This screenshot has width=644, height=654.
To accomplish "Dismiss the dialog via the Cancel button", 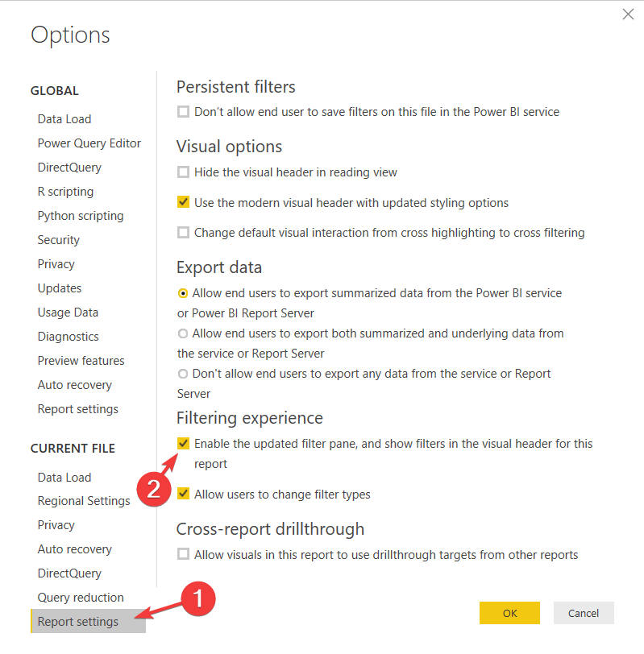I will (x=584, y=613).
